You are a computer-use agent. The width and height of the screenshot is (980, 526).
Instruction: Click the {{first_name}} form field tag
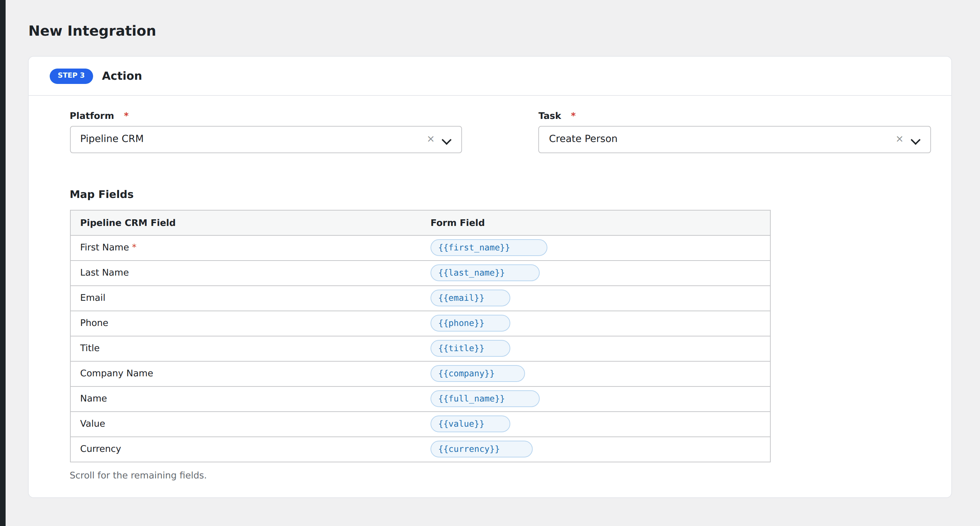(489, 248)
